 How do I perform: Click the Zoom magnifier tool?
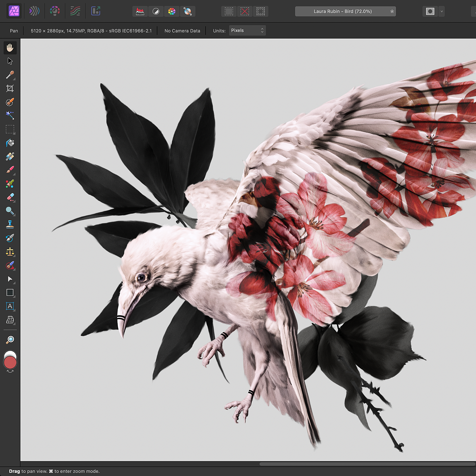[10, 339]
